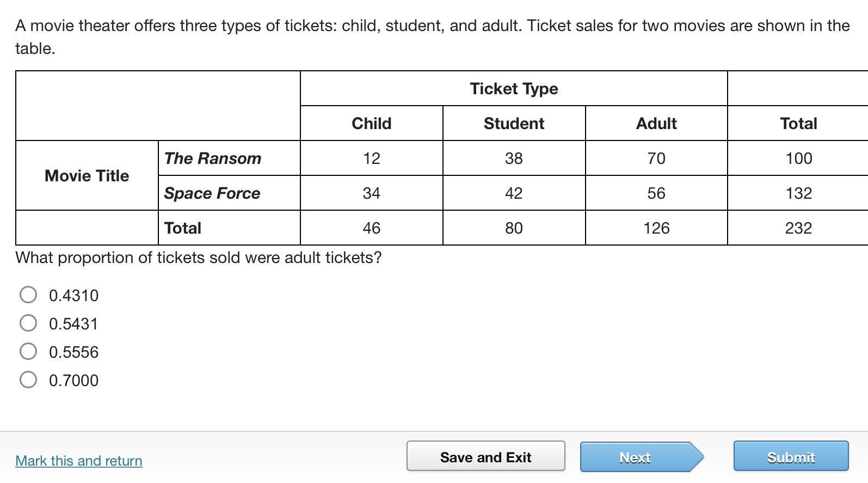This screenshot has height=483, width=868.
Task: Select the 0.7000 radio button
Action: coord(28,380)
